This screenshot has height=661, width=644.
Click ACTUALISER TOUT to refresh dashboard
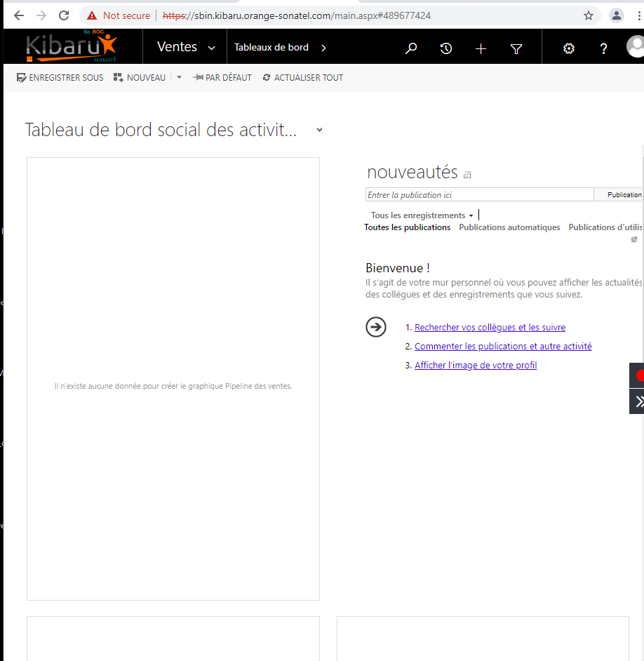click(303, 78)
